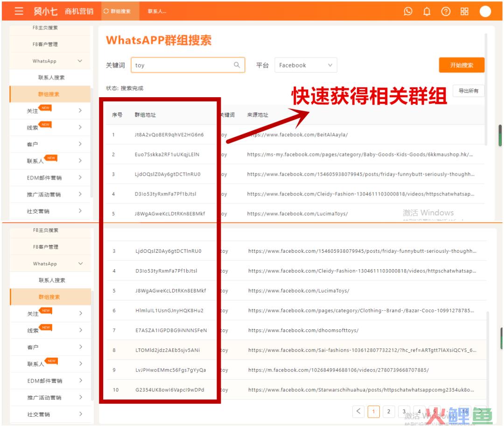Open the help question mark icon
Viewport: 504px width, 427px height.
click(446, 12)
